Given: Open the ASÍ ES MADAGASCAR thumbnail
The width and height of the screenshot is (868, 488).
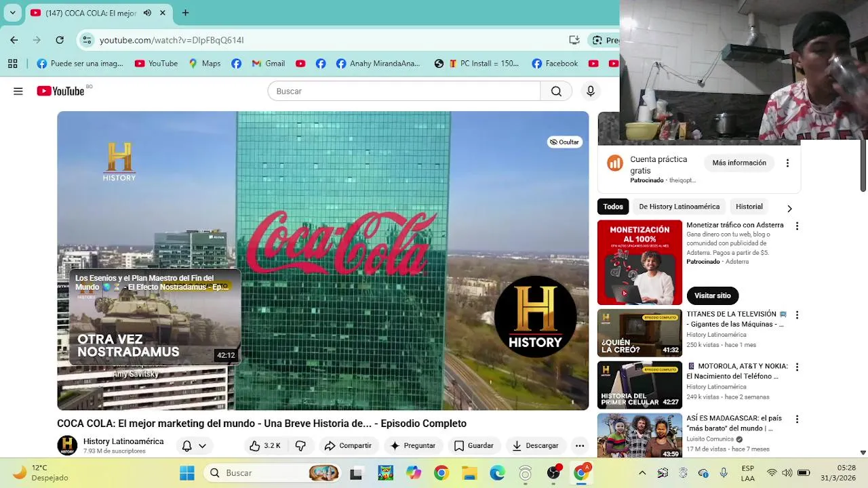Looking at the screenshot, I should pos(639,436).
